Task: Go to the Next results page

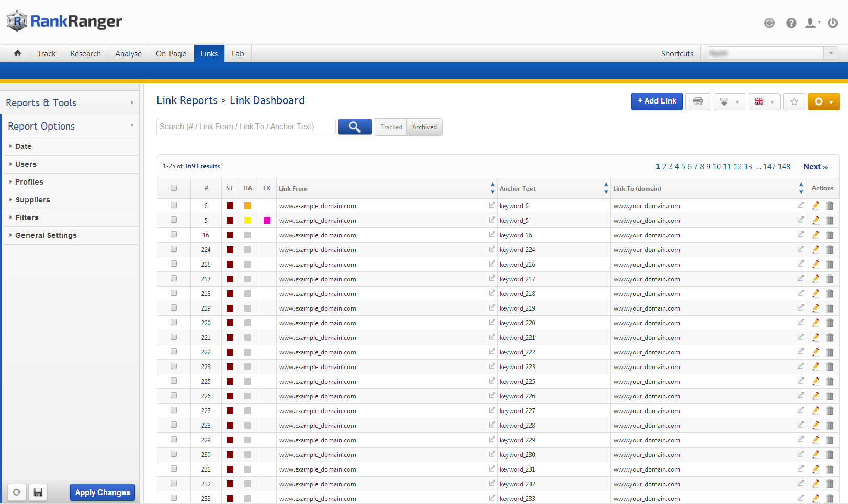Action: [x=815, y=167]
